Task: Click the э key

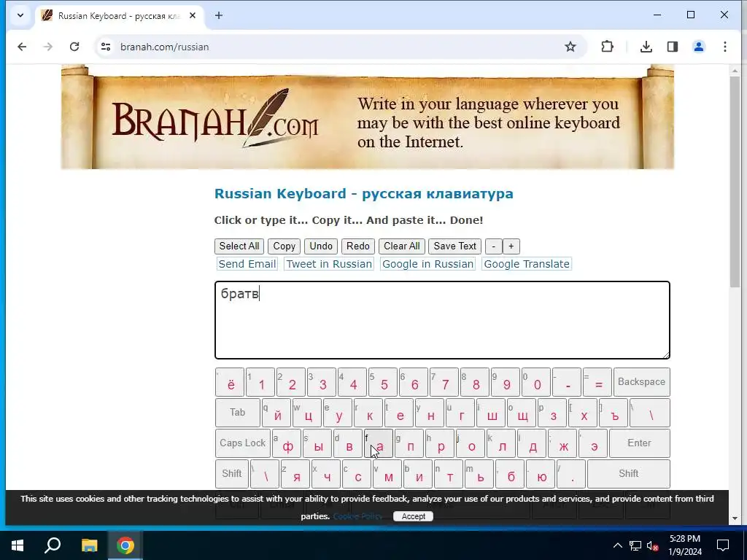Action: [x=593, y=443]
